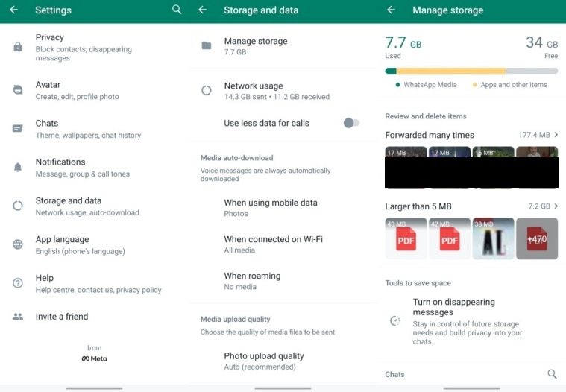
Task: Tap the Network usage circle icon
Action: [207, 90]
